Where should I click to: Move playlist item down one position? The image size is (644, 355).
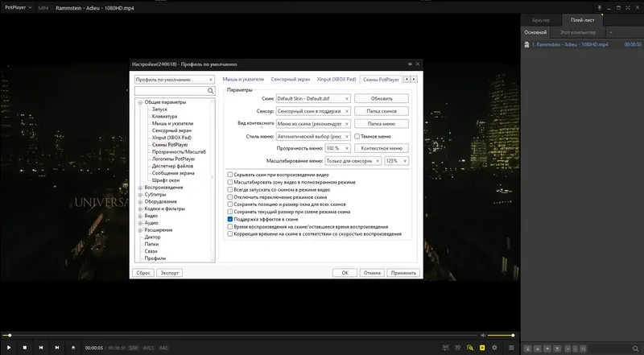tap(547, 349)
